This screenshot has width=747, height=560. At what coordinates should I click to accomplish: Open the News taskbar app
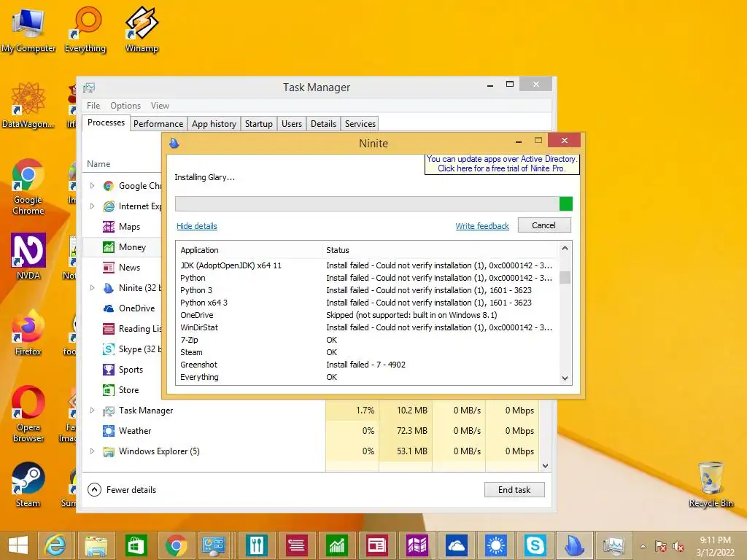[377, 545]
